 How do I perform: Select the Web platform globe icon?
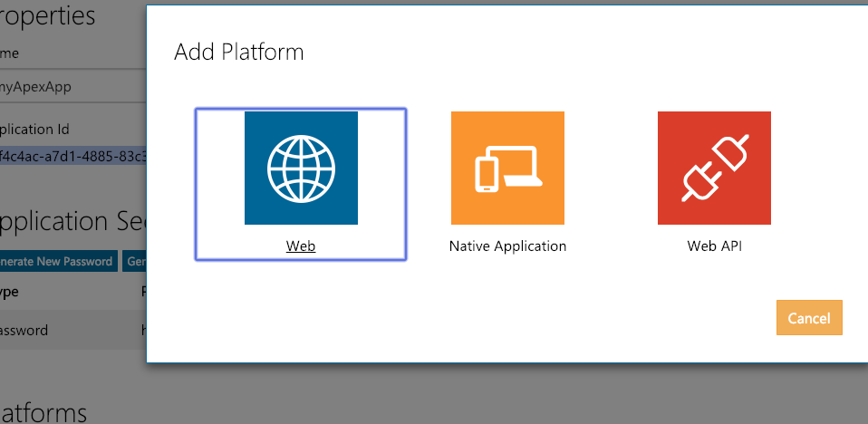pos(301,169)
